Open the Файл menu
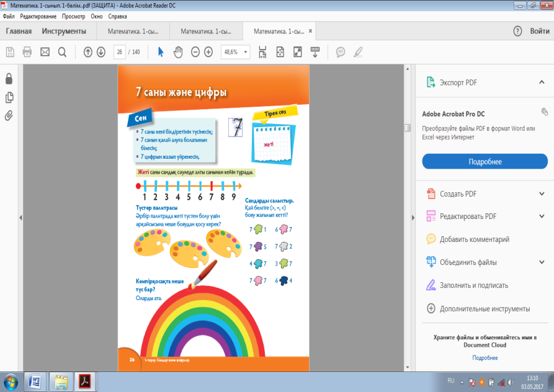 [x=9, y=16]
